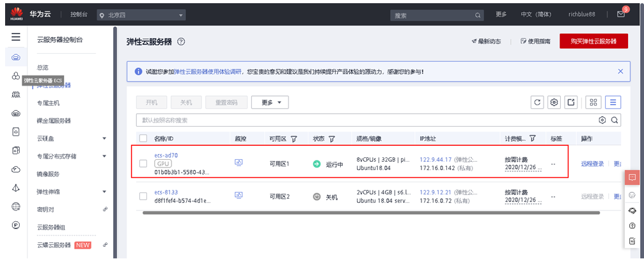Viewport: 644px width, 259px height.
Task: Click the three-circles service icon in left rail
Action: tap(15, 76)
